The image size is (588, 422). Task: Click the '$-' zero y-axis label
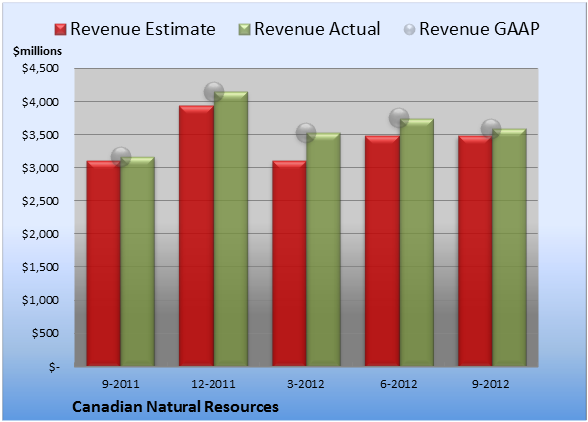pyautogui.click(x=54, y=366)
